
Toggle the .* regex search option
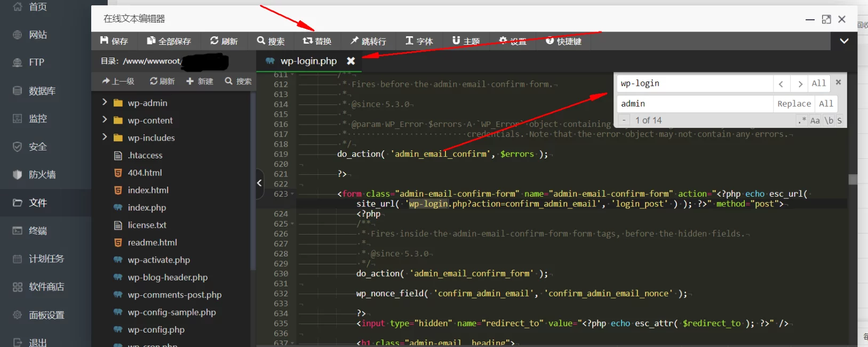(x=802, y=120)
